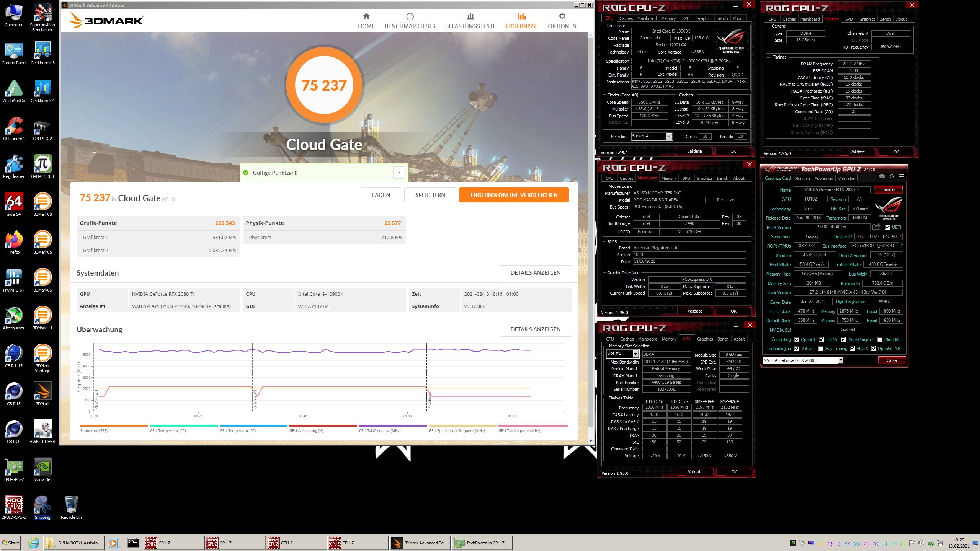Take a GPU-Z screenshot with the camera icon
980x551 pixels.
pos(882,176)
